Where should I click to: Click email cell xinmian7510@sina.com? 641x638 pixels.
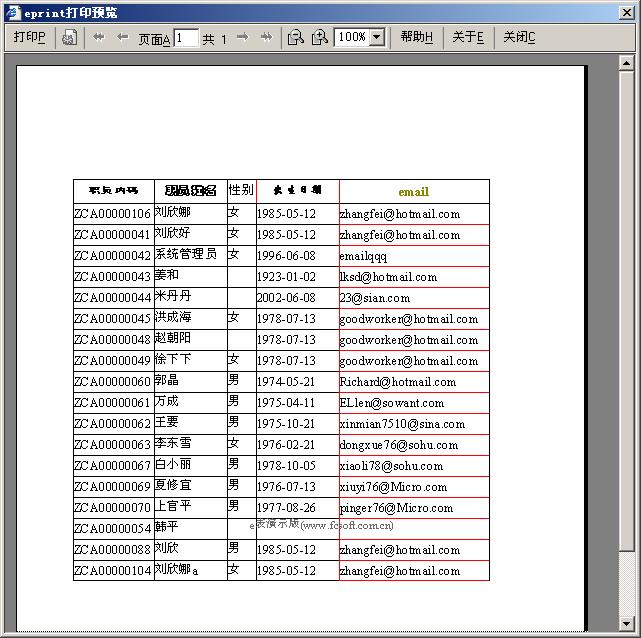414,424
